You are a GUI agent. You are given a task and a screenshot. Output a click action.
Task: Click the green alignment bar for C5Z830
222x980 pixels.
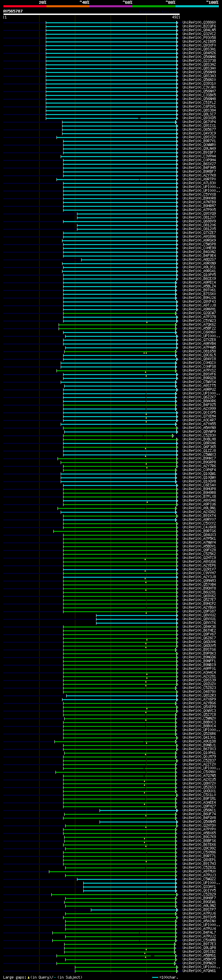118,436
